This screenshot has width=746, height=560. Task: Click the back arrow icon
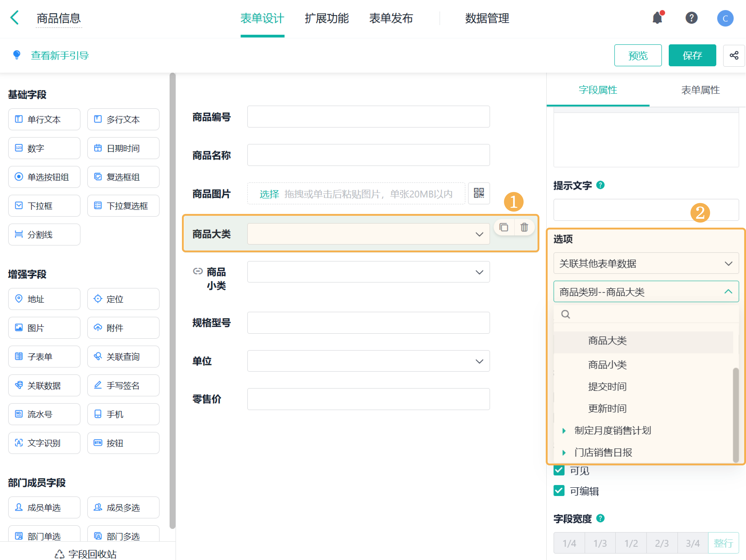point(14,18)
